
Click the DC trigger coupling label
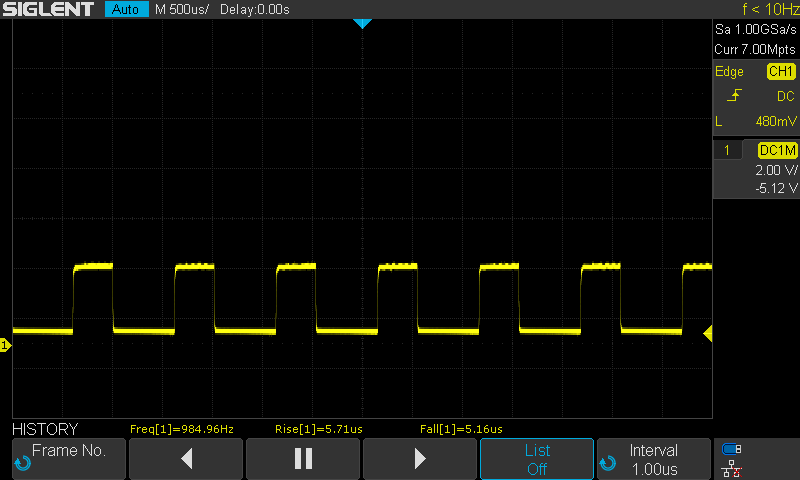786,96
